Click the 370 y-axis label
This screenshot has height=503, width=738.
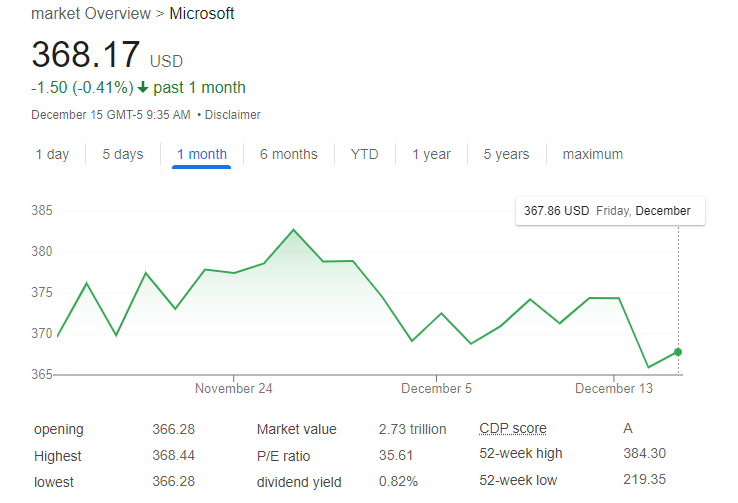click(x=42, y=333)
